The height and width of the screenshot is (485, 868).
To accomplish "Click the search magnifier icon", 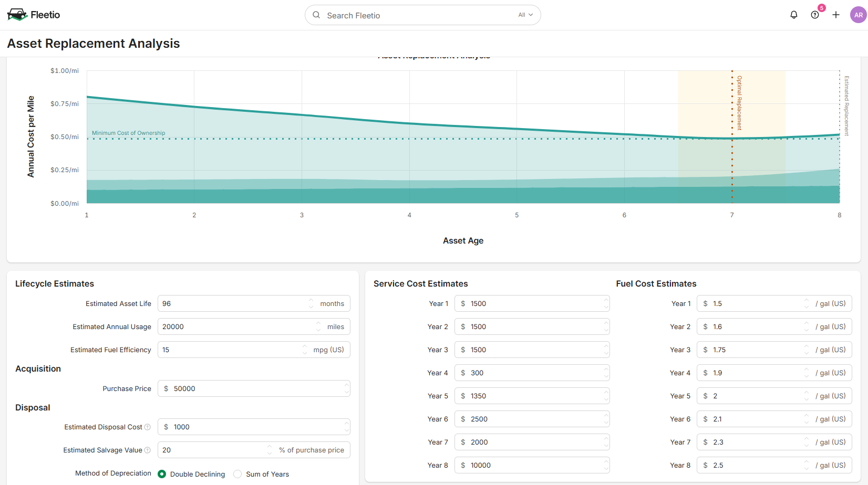I will pyautogui.click(x=316, y=15).
